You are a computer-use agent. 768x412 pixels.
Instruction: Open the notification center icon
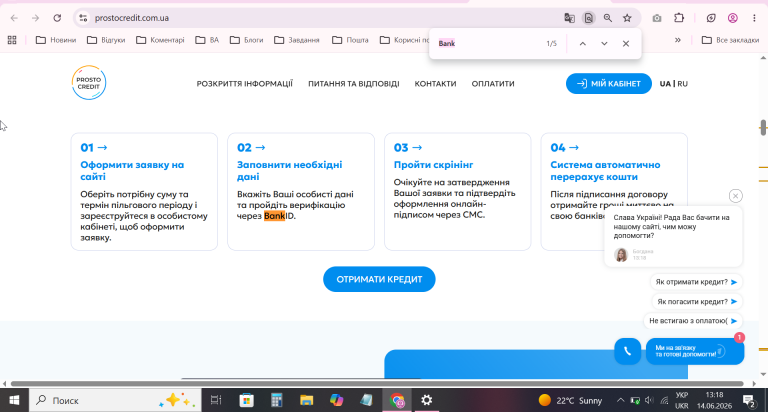pos(749,401)
